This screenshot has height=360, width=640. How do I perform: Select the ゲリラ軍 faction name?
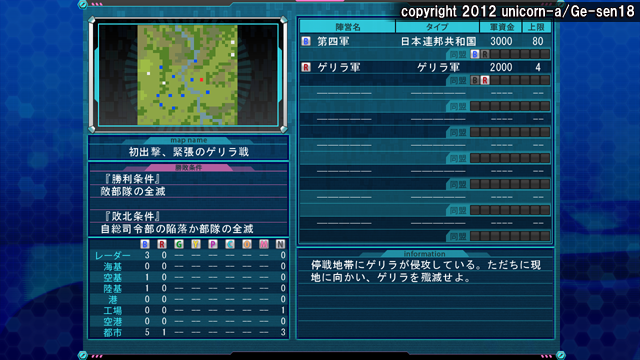tap(339, 67)
